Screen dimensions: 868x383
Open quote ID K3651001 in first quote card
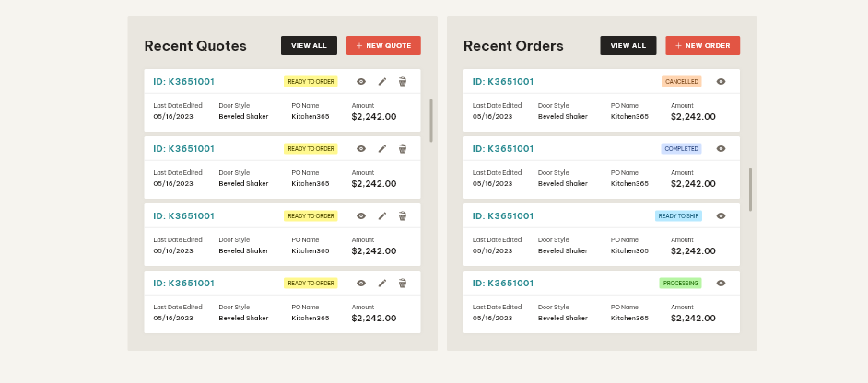pos(183,82)
